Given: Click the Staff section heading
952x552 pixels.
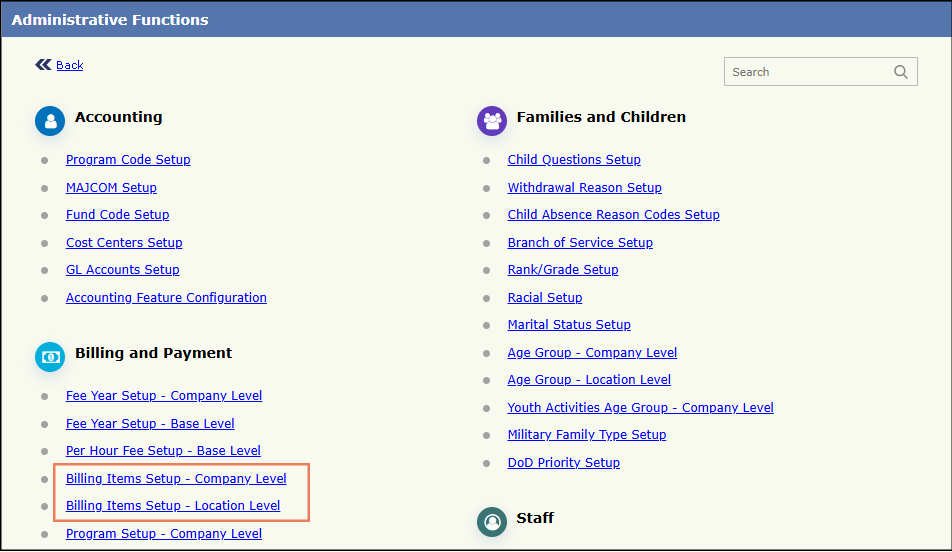Looking at the screenshot, I should point(535,518).
